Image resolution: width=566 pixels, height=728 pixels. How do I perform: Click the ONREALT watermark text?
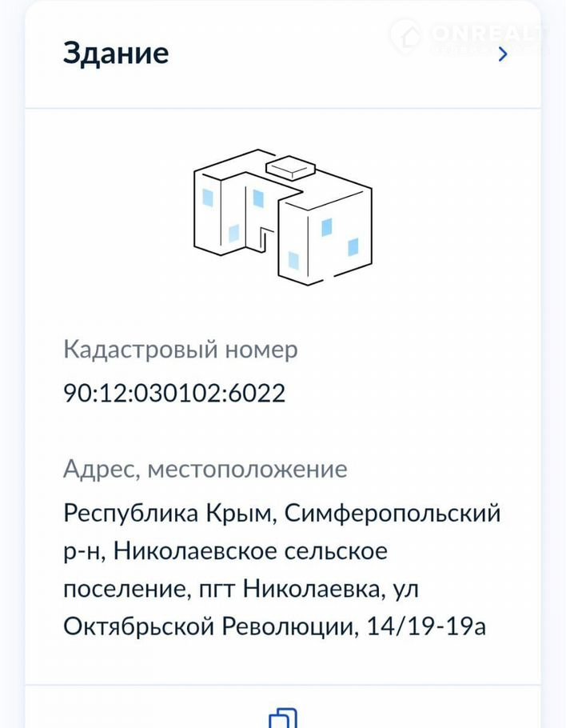488,34
